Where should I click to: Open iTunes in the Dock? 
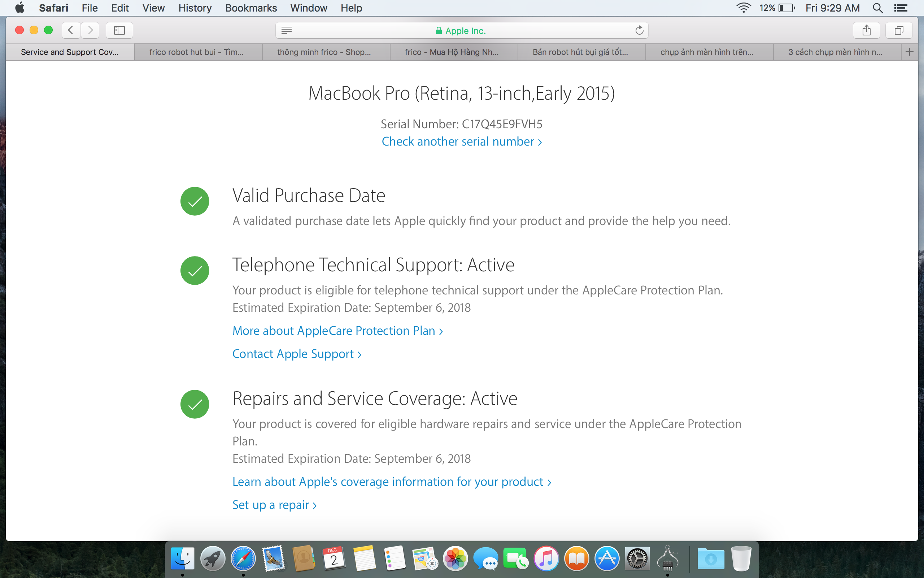click(x=546, y=558)
